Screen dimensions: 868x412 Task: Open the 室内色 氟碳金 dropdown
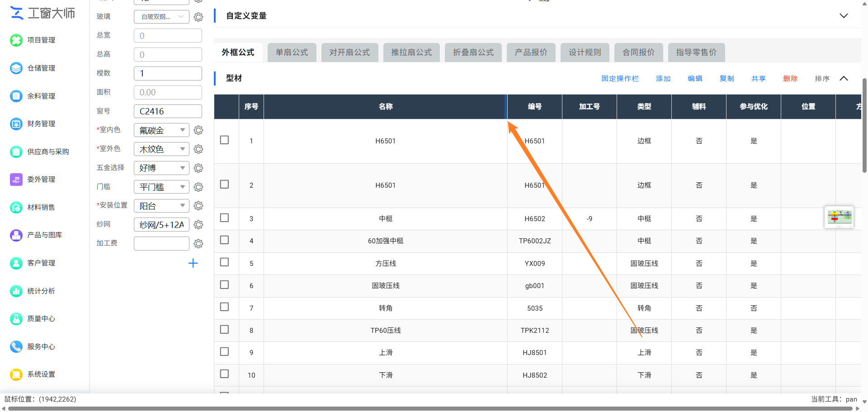[161, 130]
